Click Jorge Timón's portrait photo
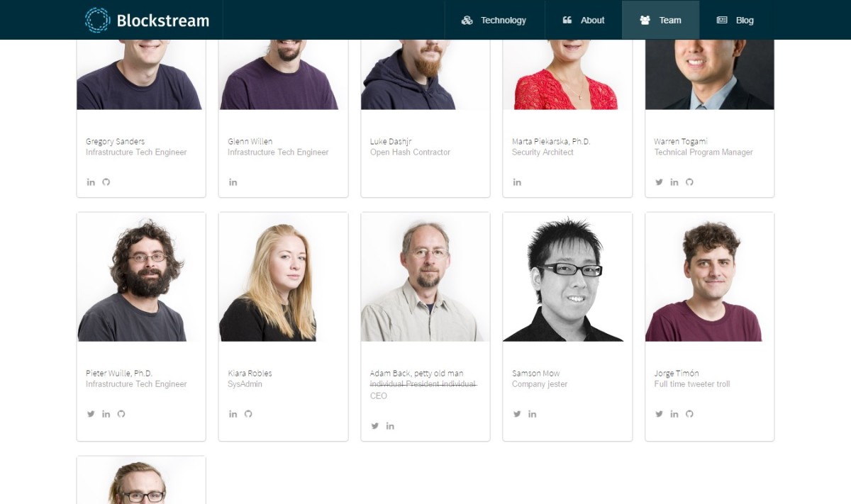 tap(710, 277)
